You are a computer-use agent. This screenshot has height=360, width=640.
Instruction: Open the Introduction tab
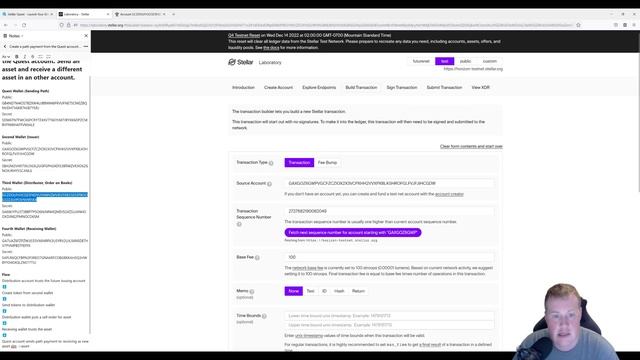243,87
